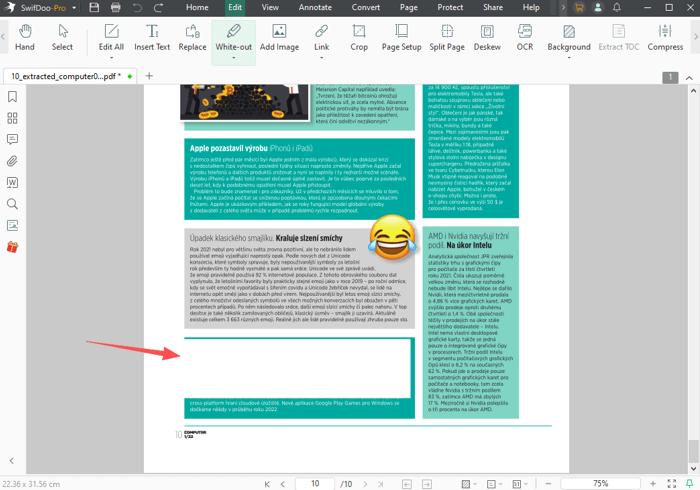Click Add Image in the toolbar
This screenshot has height=490, width=700.
point(279,38)
